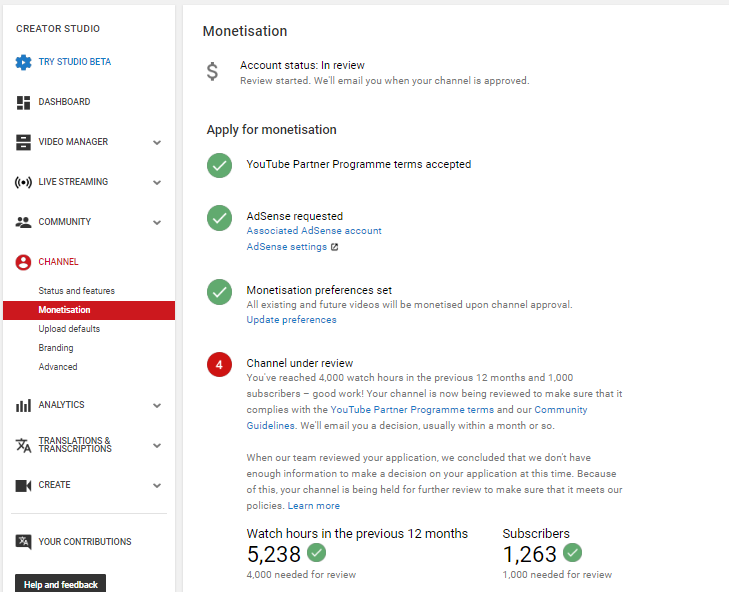Click '1,000 needed for review' text

(x=557, y=575)
